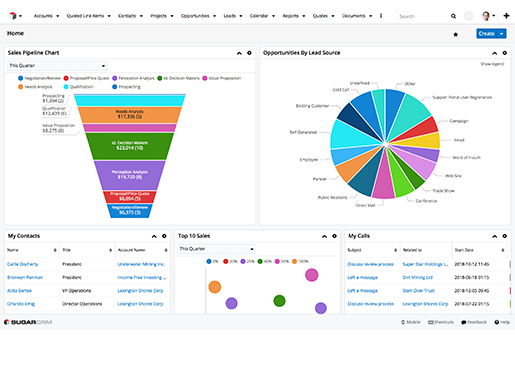Open Sales Pipeline This Quarter dropdown
This screenshot has height=386, width=515.
(57, 66)
